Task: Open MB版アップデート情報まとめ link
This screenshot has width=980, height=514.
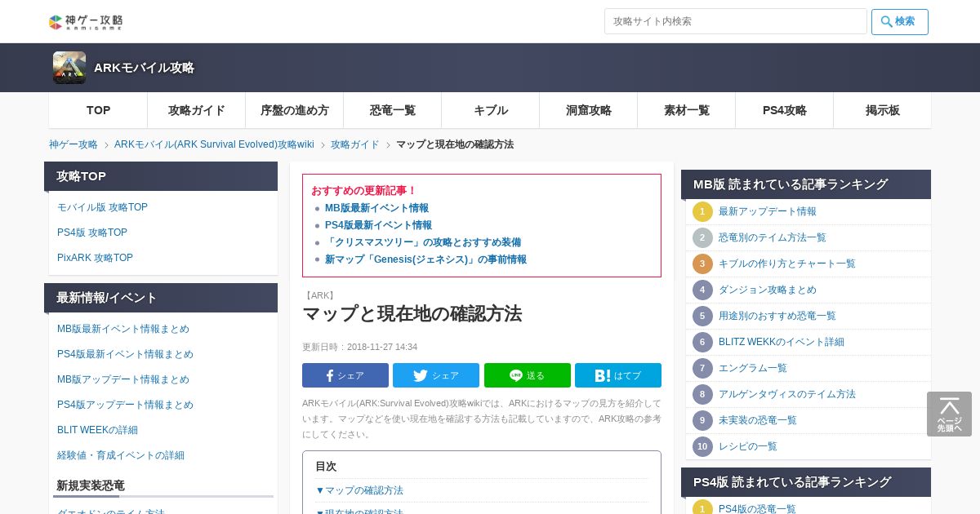Action: 123,379
